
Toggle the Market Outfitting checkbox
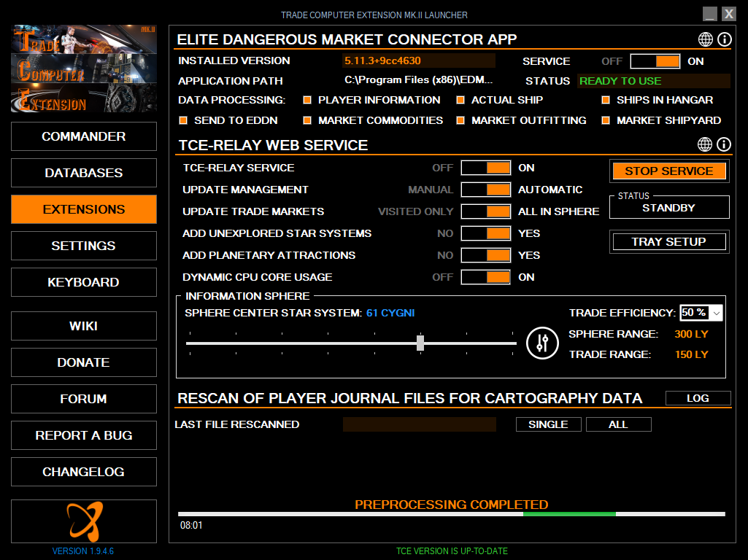pos(460,120)
